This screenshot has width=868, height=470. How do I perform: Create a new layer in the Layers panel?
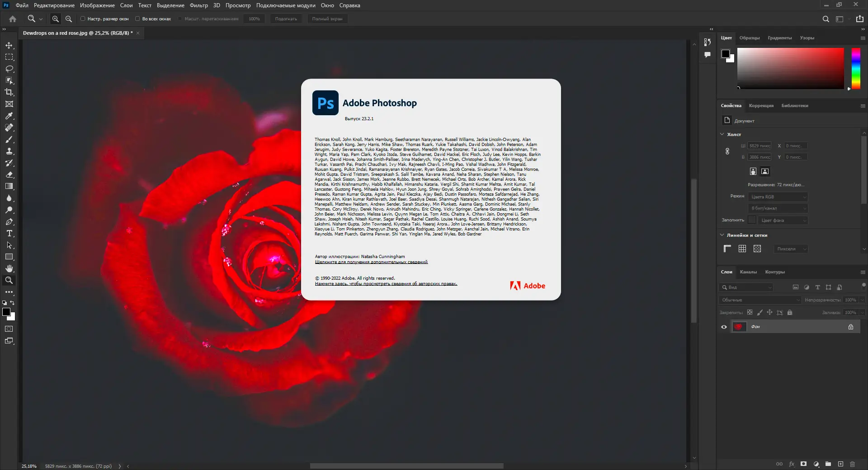click(841, 464)
